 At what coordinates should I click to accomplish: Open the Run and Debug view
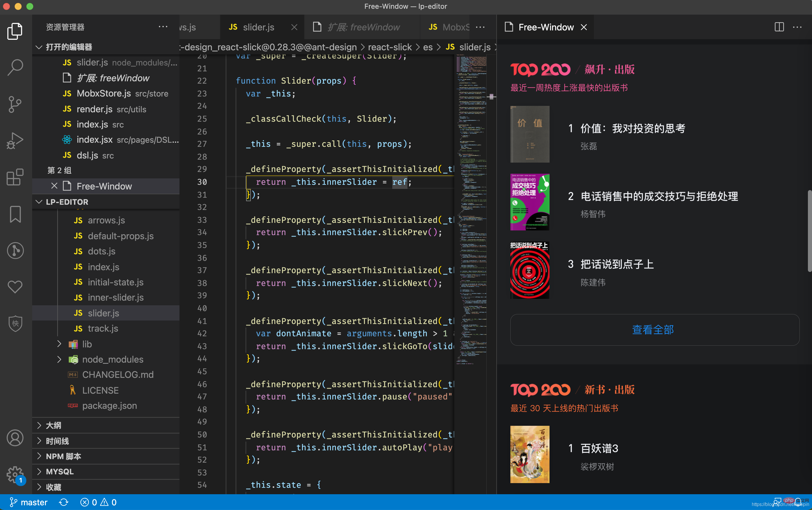pos(15,141)
